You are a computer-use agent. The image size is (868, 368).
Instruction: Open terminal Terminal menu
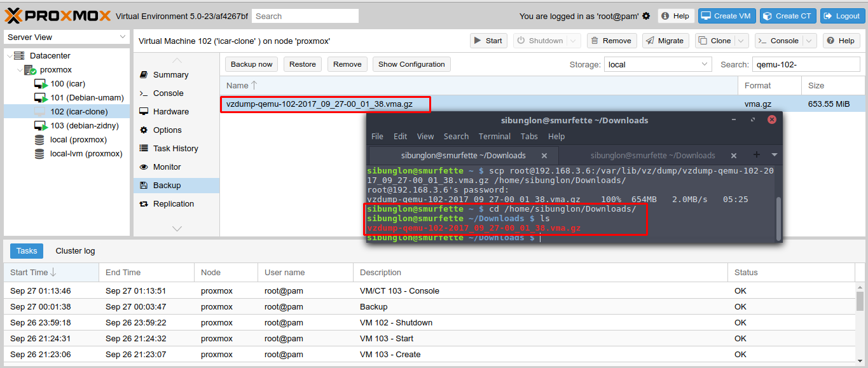pyautogui.click(x=495, y=136)
